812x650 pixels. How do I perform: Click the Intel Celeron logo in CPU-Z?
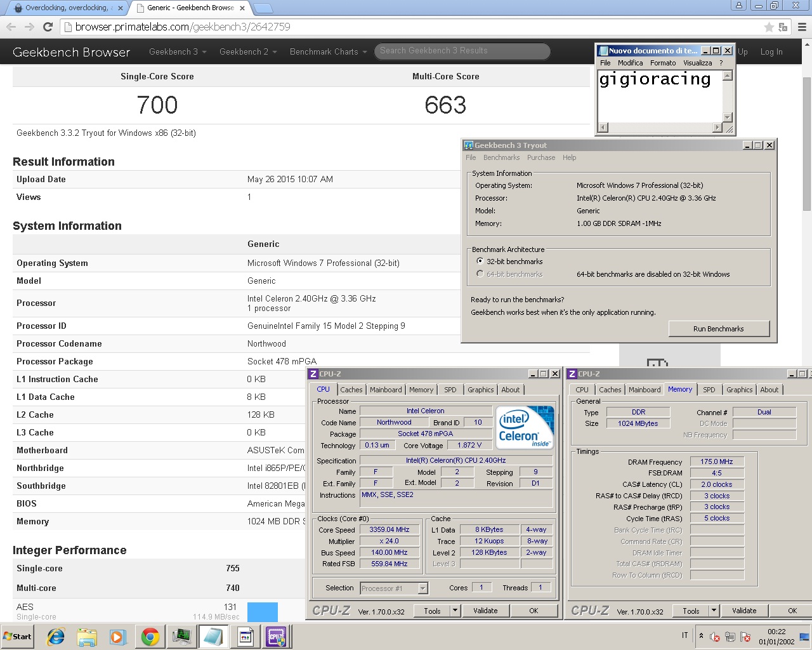(525, 427)
